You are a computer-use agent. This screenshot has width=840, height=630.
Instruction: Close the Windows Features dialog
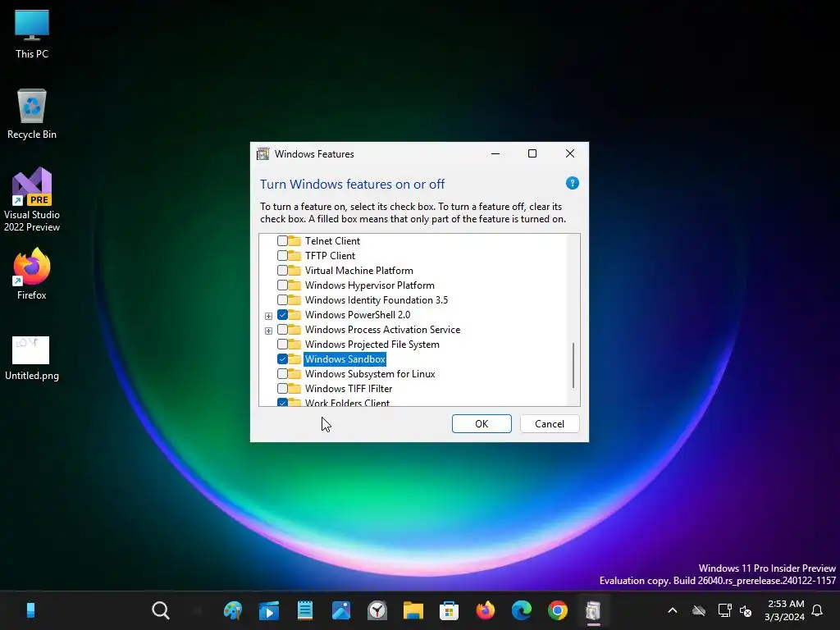coord(570,153)
